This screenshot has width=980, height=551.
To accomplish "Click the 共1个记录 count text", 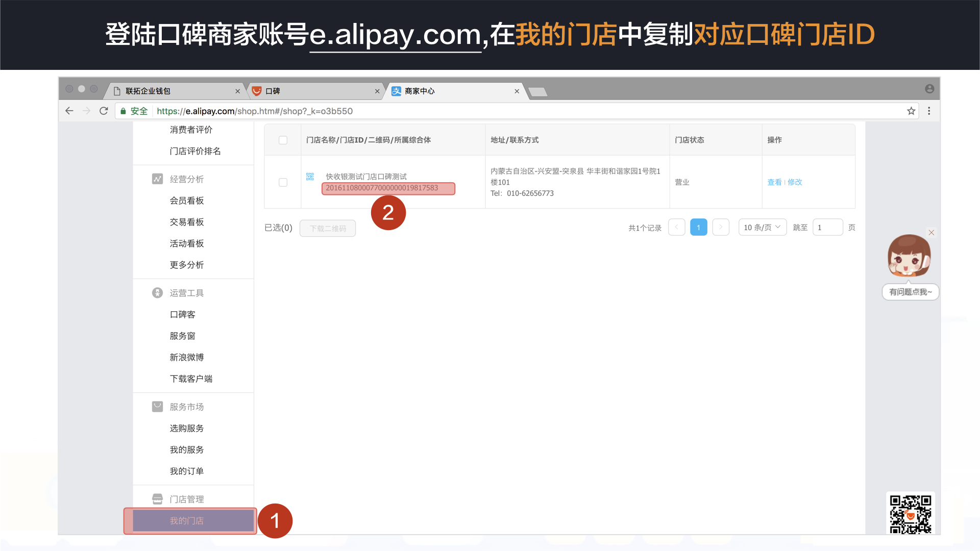I will pyautogui.click(x=645, y=228).
